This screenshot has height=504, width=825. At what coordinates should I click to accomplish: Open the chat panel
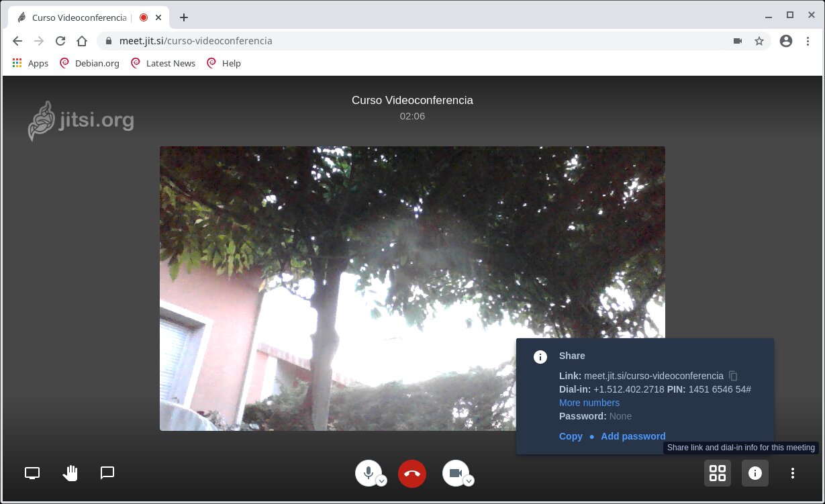pyautogui.click(x=107, y=473)
